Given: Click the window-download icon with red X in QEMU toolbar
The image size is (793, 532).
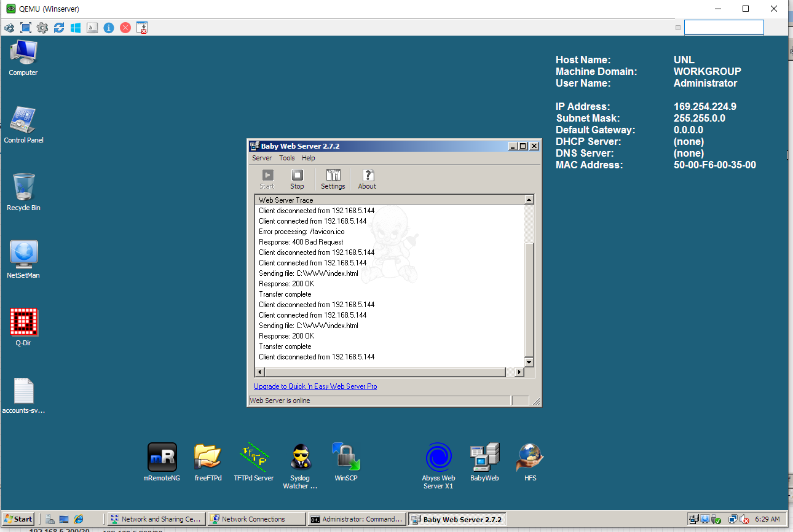Looking at the screenshot, I should (142, 28).
